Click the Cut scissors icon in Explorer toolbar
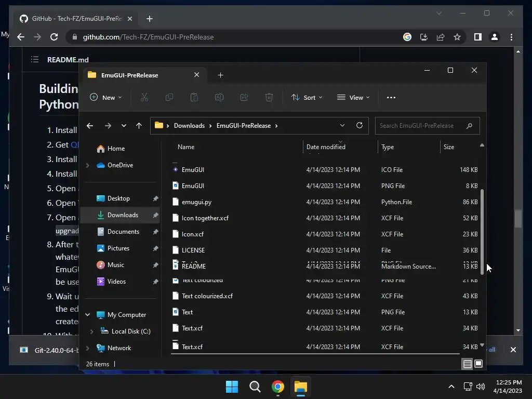The image size is (532, 399). click(144, 97)
